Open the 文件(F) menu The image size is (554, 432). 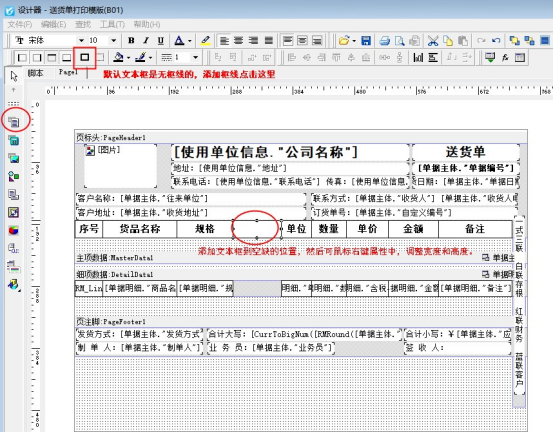20,24
